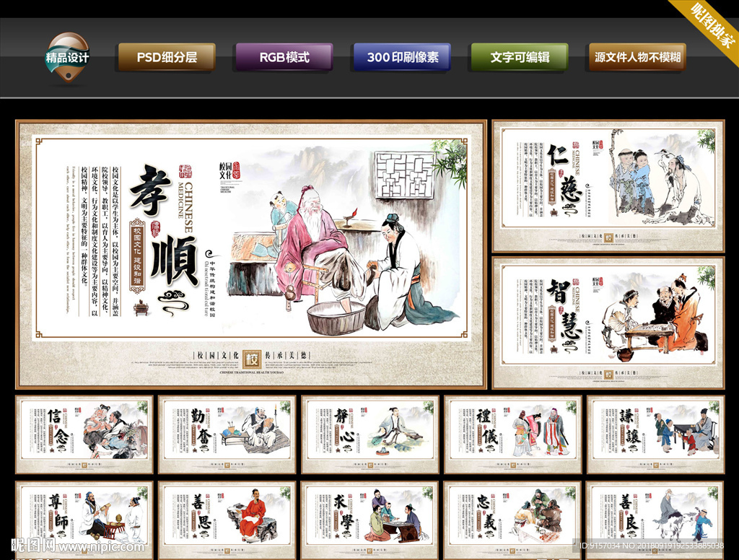Viewport: 739px width, 560px height.
Task: Open the 智慧 poster thumbnail
Action: 608,323
